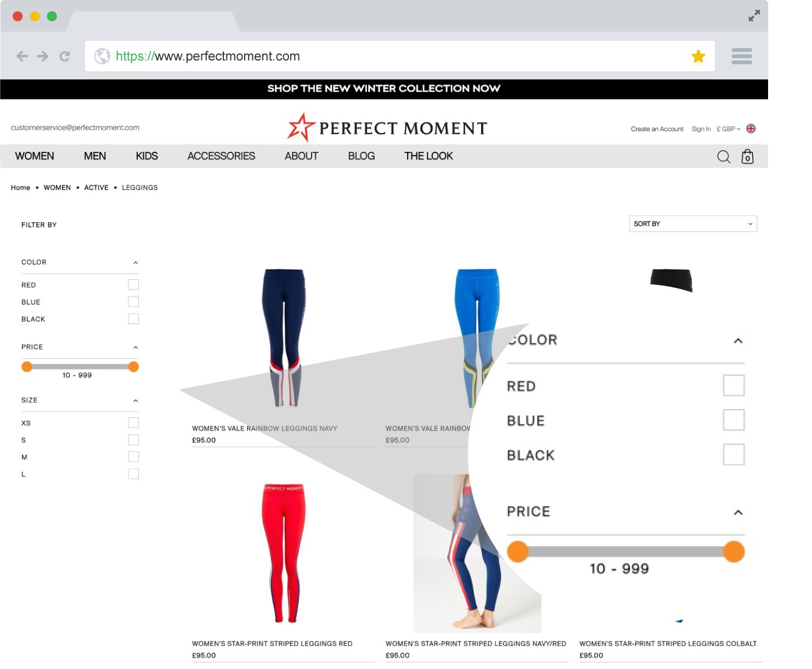Click the browser forward arrow
Viewport: 812px width, 669px height.
click(x=43, y=56)
